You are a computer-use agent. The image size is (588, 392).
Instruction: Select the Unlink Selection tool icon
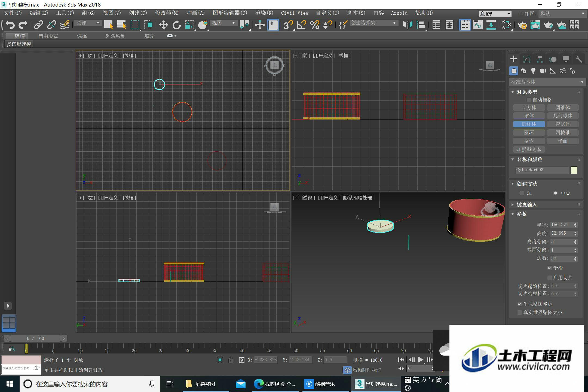point(51,25)
